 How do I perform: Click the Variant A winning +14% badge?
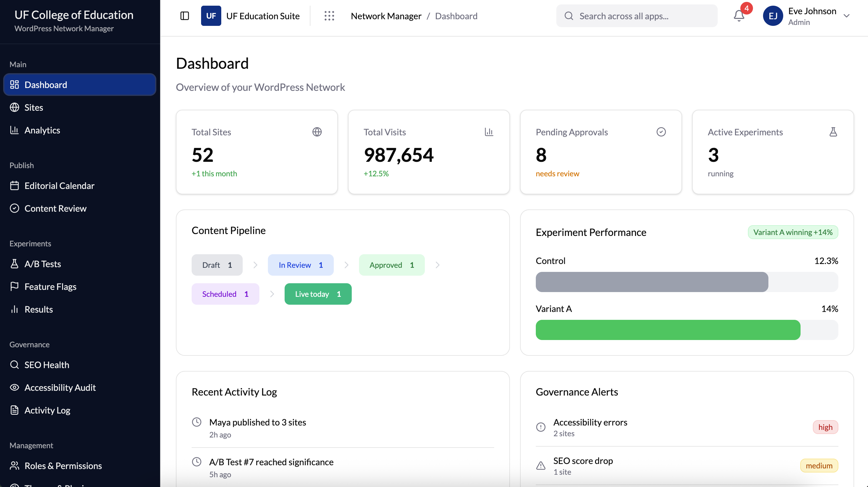point(793,232)
